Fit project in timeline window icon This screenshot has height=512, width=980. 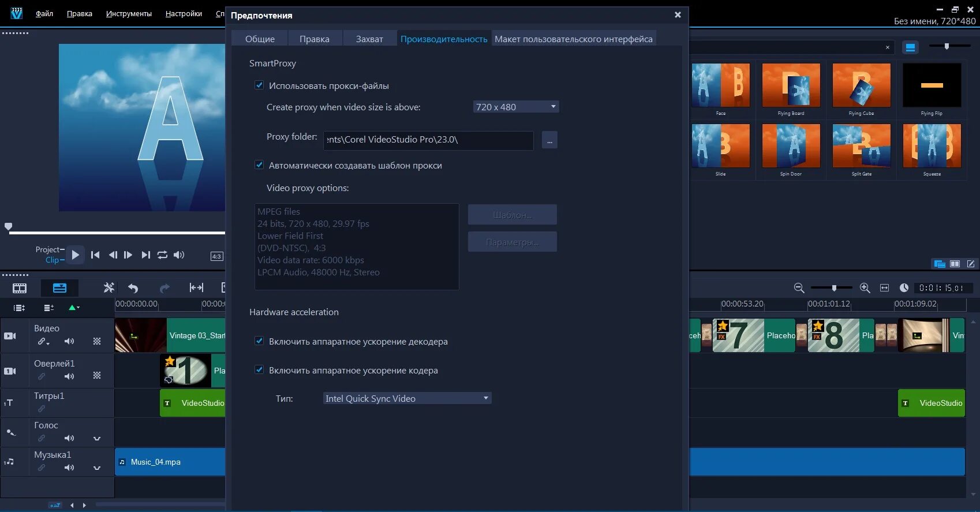click(x=884, y=287)
